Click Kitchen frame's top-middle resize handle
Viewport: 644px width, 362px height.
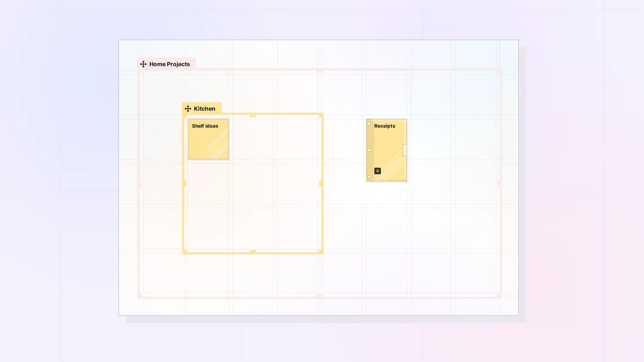253,115
